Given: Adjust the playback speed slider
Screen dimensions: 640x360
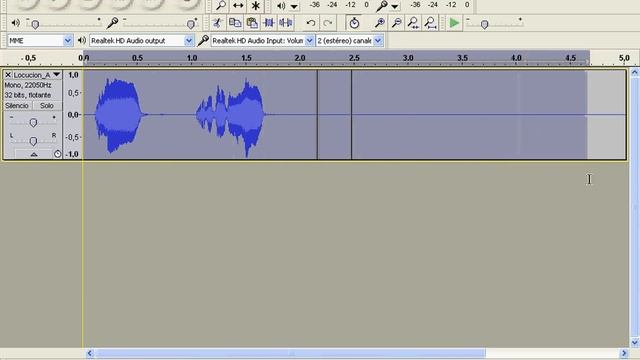Looking at the screenshot, I should click(484, 24).
